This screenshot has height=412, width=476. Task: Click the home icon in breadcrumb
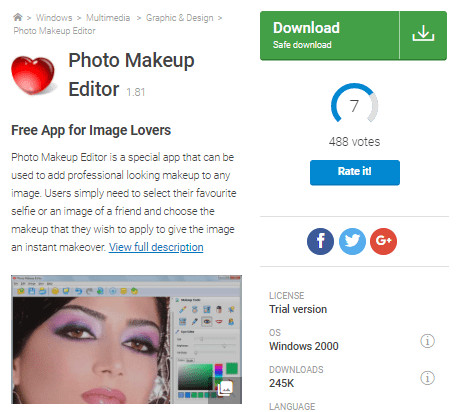18,17
